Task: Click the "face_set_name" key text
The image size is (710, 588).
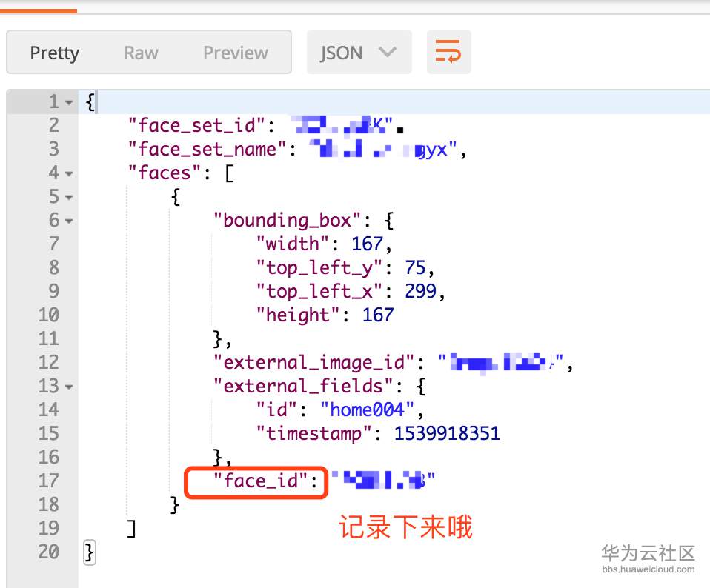Action: click(x=208, y=149)
